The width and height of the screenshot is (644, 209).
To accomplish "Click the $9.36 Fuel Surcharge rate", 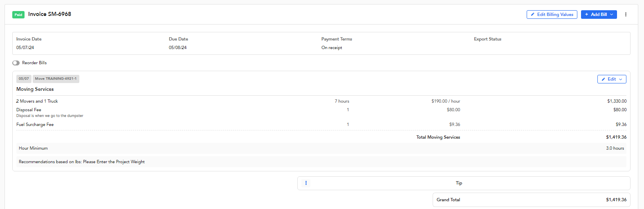I will 455,124.
